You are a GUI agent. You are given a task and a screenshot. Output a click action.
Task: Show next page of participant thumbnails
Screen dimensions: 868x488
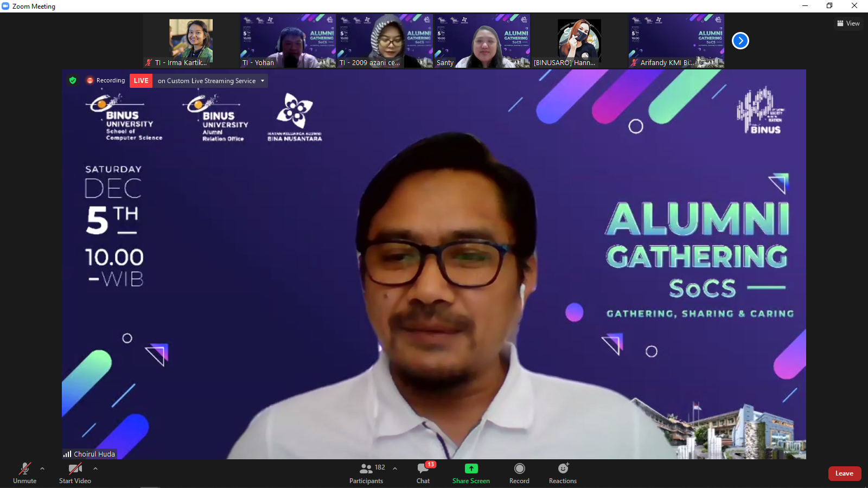coord(741,41)
